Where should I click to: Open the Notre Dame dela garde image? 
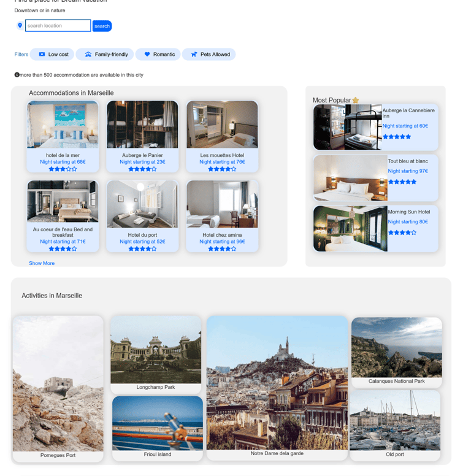tap(277, 383)
